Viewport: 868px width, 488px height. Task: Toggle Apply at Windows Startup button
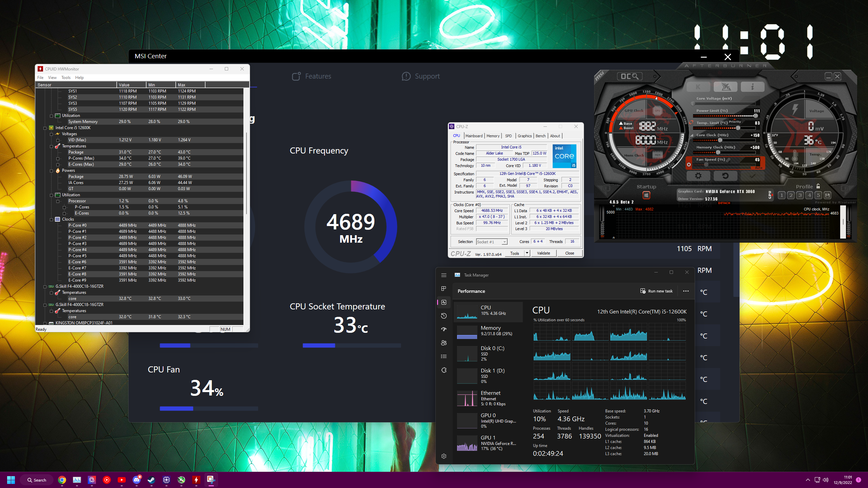click(646, 195)
